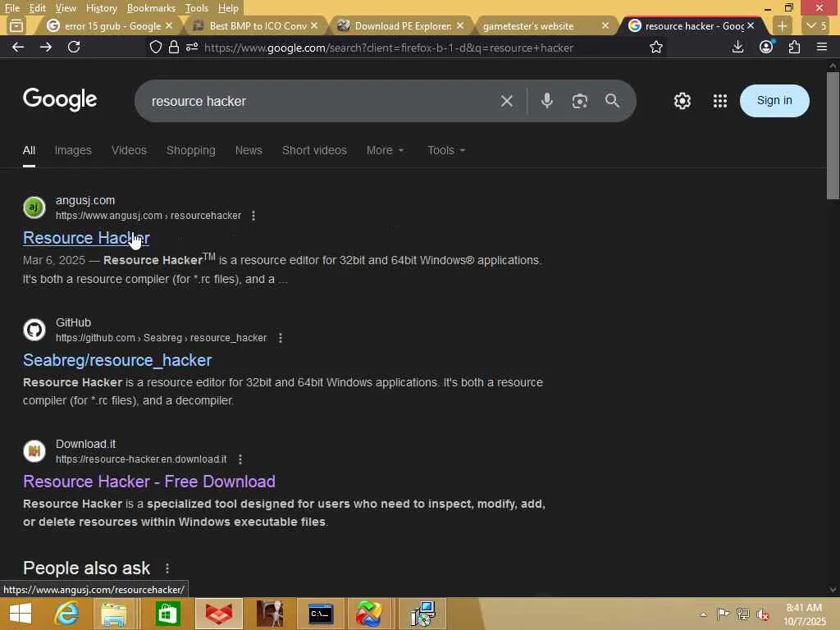This screenshot has height=630, width=840.
Task: Select the Shopping search filter
Action: (x=190, y=151)
